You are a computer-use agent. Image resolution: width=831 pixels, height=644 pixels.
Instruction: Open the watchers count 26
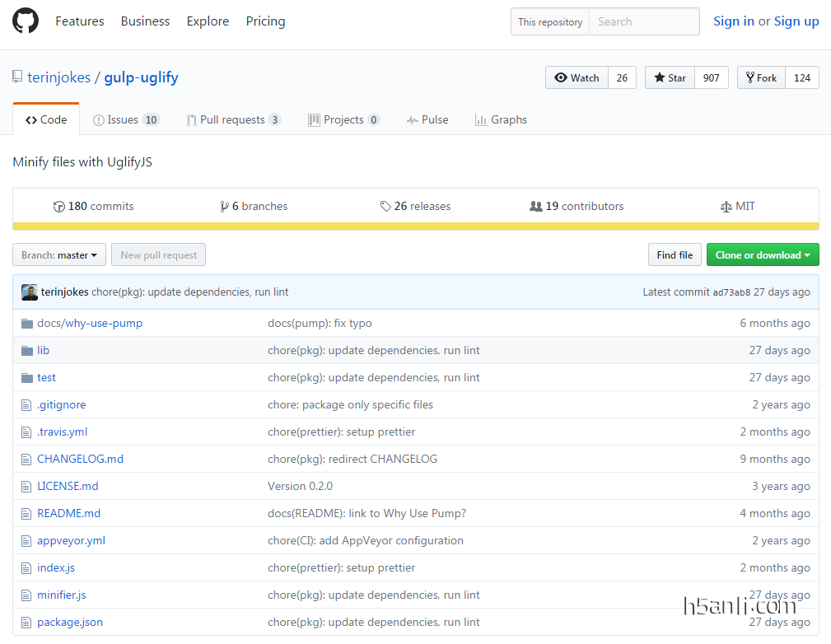point(622,78)
